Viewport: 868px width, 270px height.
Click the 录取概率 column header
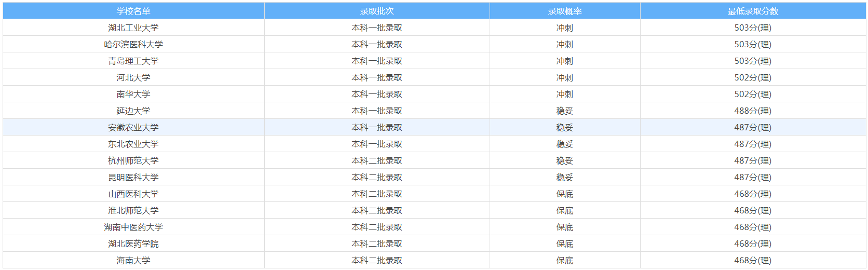565,11
